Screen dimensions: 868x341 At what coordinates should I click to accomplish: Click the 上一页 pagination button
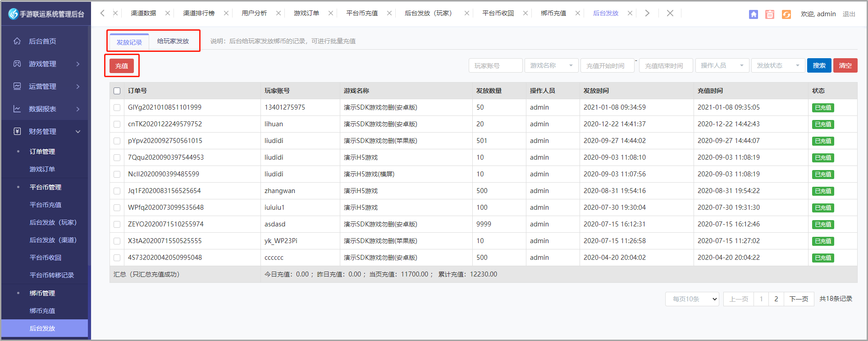pos(739,299)
